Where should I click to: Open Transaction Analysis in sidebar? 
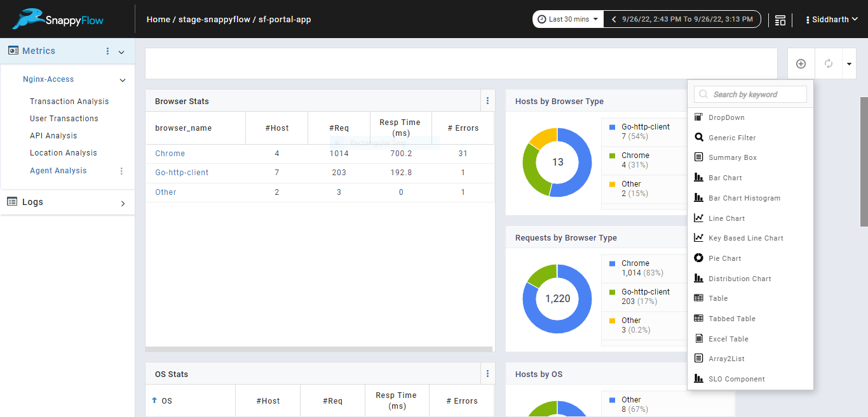[x=69, y=102]
